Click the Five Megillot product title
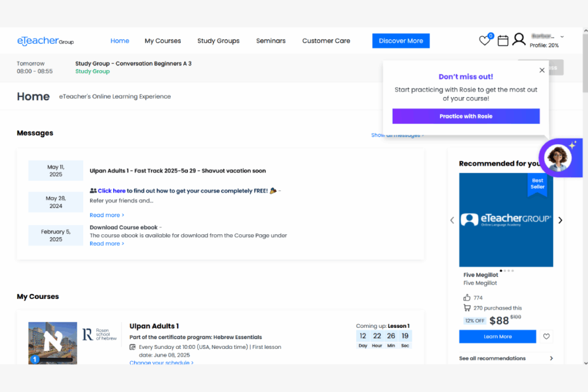 (481, 275)
